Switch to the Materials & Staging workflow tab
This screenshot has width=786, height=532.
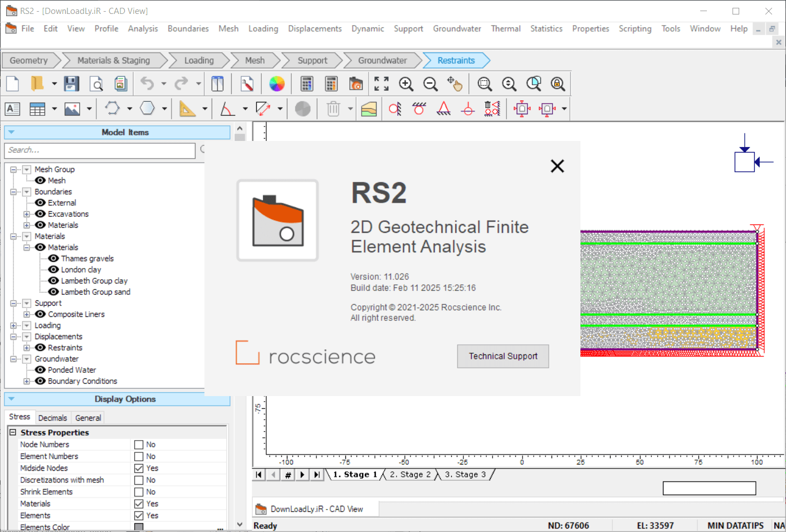click(x=114, y=60)
